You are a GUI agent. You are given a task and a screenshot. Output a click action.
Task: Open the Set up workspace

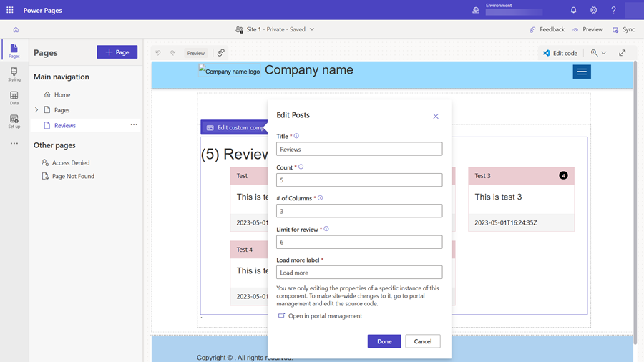point(14,122)
